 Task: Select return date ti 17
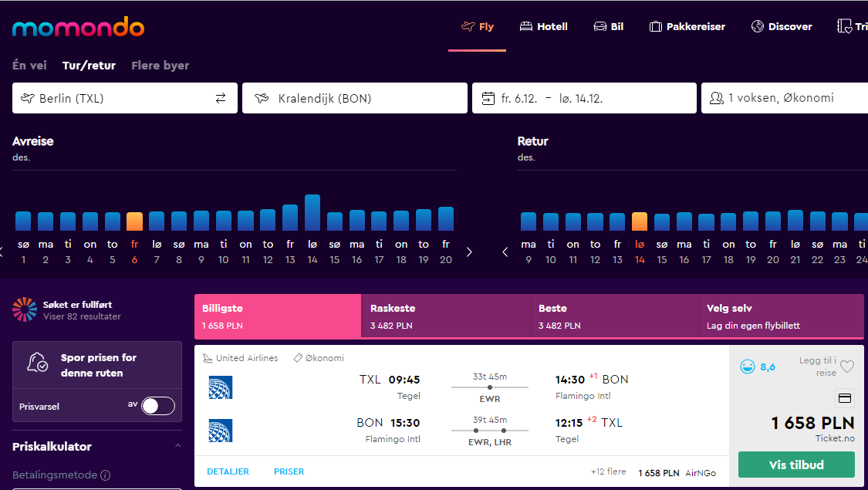click(706, 252)
